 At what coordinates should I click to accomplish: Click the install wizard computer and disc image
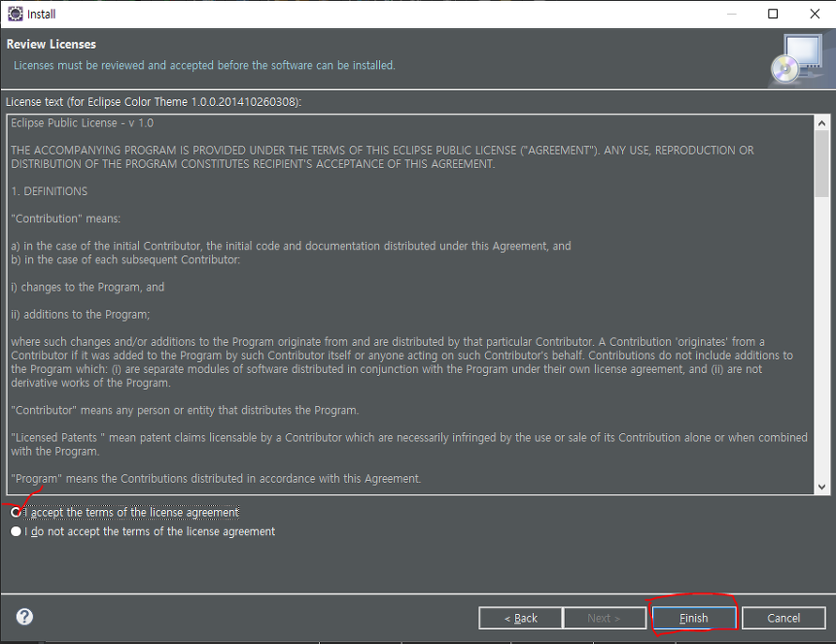coord(799,59)
